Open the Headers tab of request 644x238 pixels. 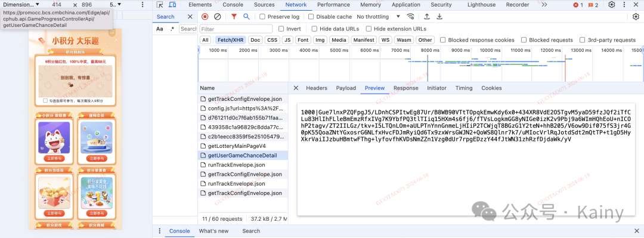coord(317,88)
